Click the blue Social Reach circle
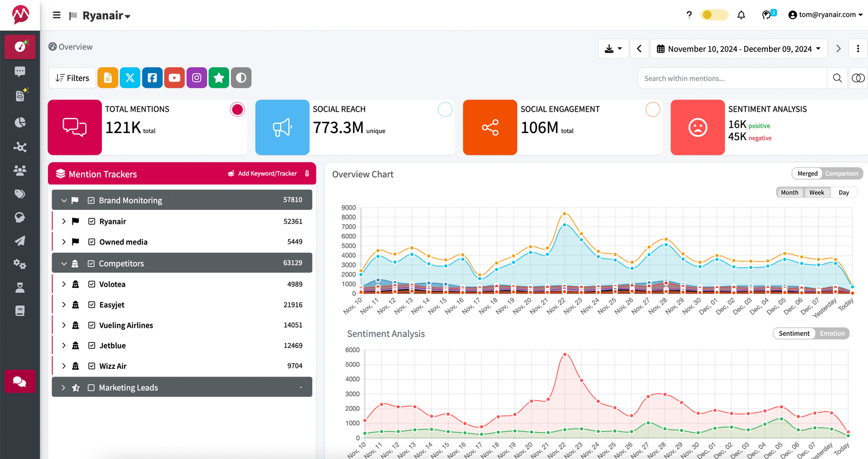Screen dimensions: 868x459 (445, 109)
